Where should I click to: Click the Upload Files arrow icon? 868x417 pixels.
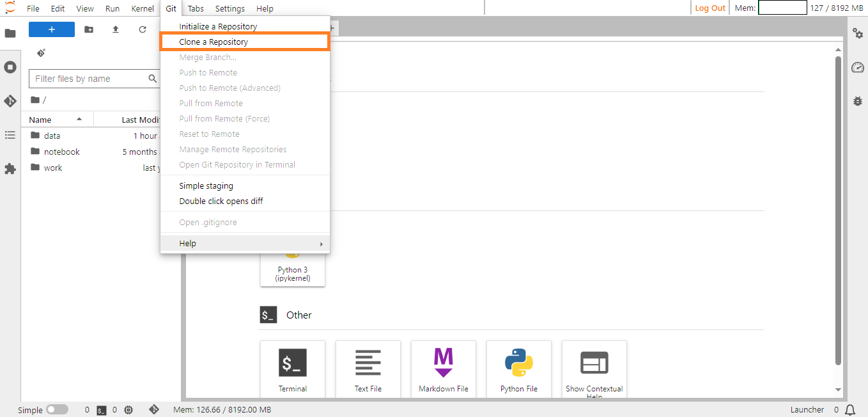[116, 29]
